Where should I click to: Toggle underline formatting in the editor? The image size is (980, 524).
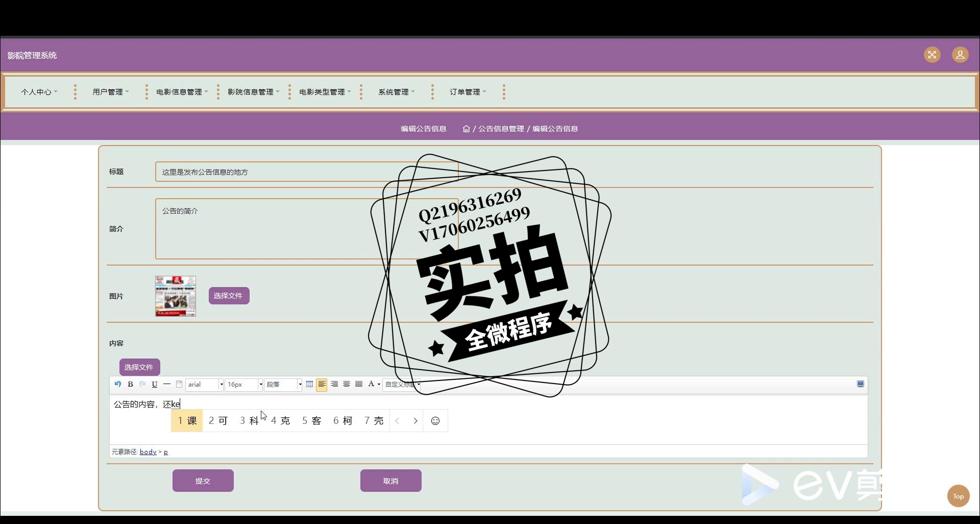pos(155,384)
